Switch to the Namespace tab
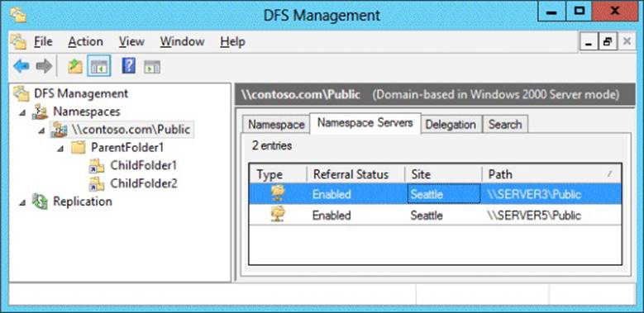The width and height of the screenshot is (644, 313). 276,125
